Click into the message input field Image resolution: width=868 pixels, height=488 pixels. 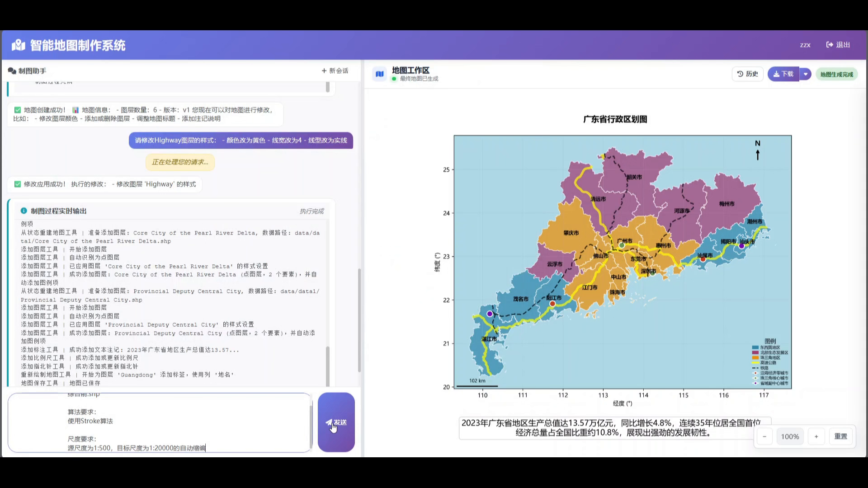[159, 422]
